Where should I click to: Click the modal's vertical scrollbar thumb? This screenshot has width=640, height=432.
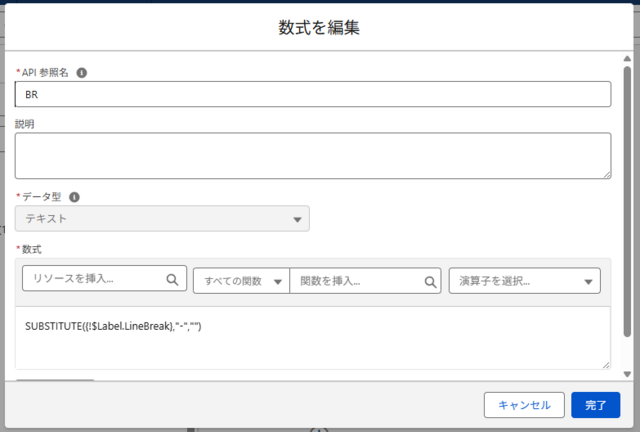coord(628,200)
